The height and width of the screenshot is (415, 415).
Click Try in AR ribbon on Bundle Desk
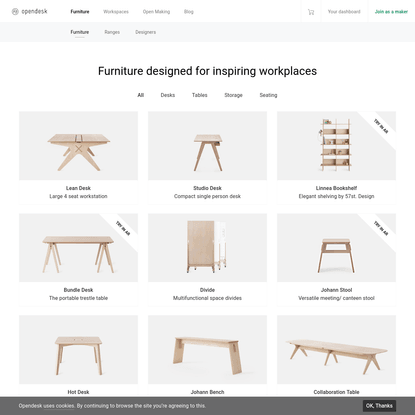point(123,228)
